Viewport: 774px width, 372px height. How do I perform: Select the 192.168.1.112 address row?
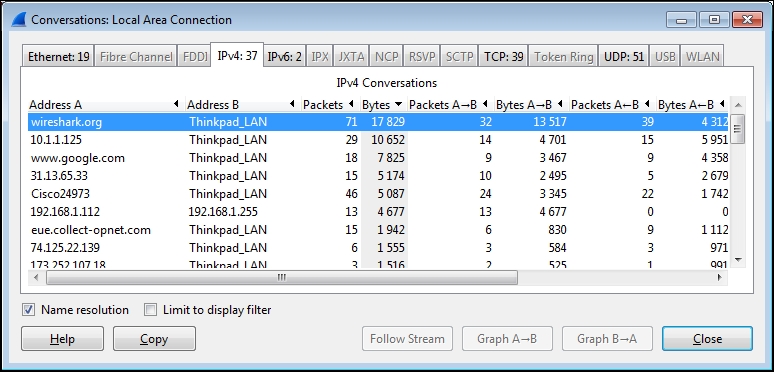pos(379,212)
